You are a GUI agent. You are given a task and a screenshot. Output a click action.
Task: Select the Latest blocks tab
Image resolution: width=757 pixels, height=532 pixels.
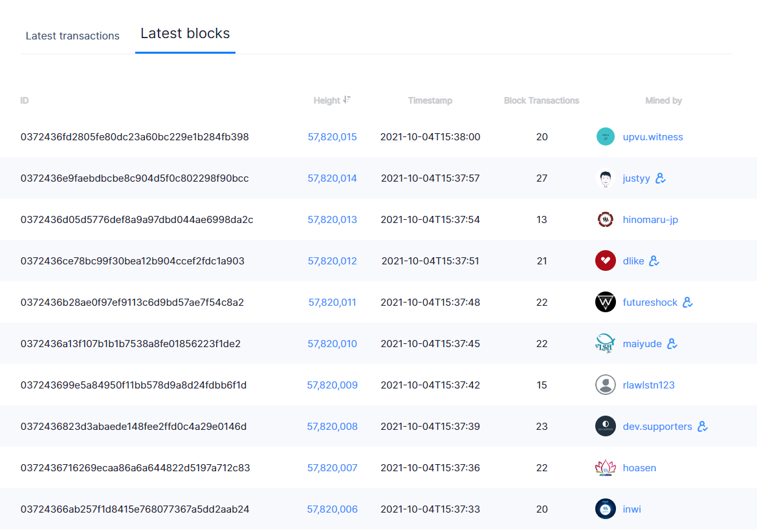click(185, 33)
